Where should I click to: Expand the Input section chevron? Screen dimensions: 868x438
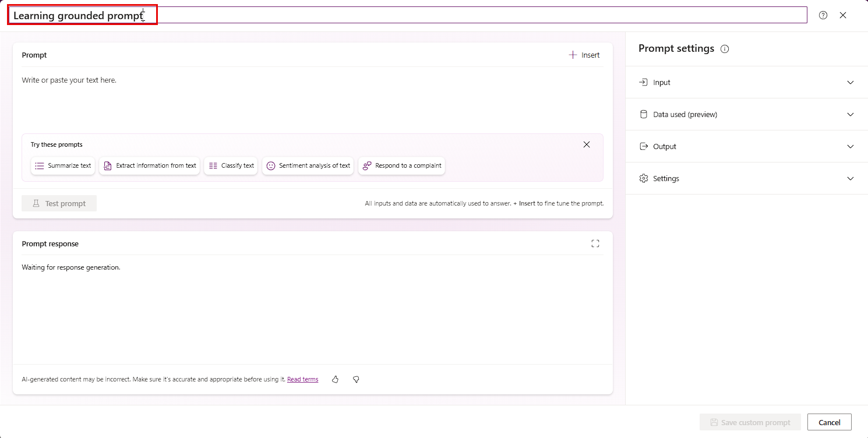pos(851,83)
